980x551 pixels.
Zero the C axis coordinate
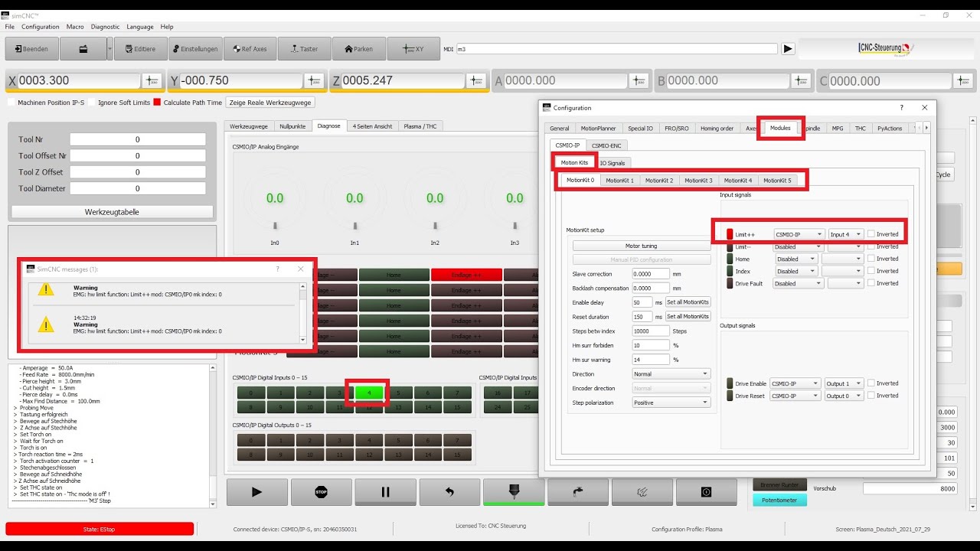point(963,80)
